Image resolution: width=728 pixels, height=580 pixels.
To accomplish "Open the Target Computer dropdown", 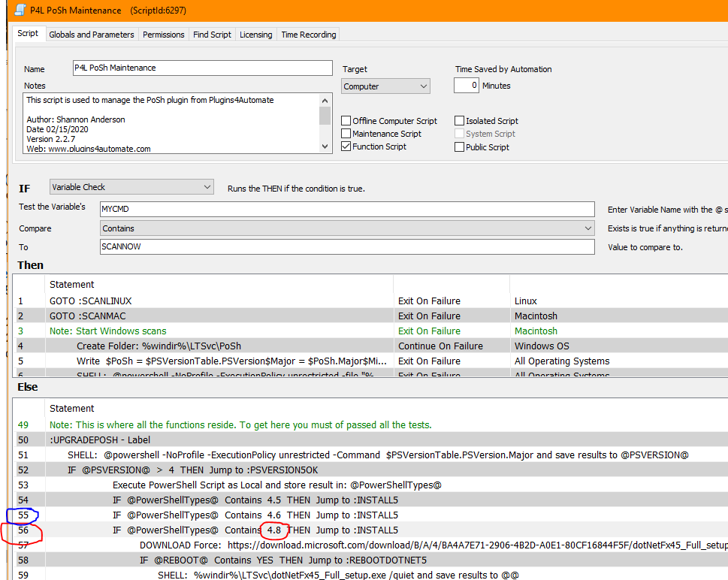I will coord(385,86).
